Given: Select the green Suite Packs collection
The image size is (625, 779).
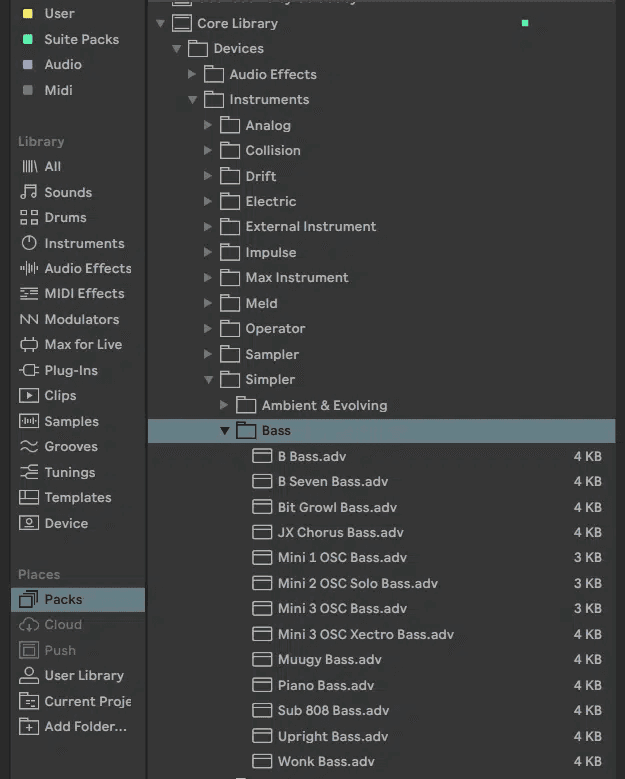Looking at the screenshot, I should pyautogui.click(x=28, y=39).
